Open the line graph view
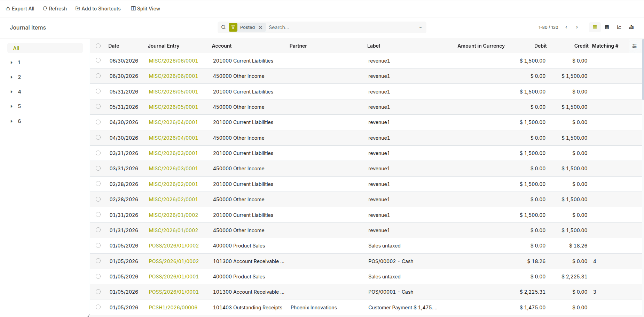644x317 pixels. pos(619,27)
